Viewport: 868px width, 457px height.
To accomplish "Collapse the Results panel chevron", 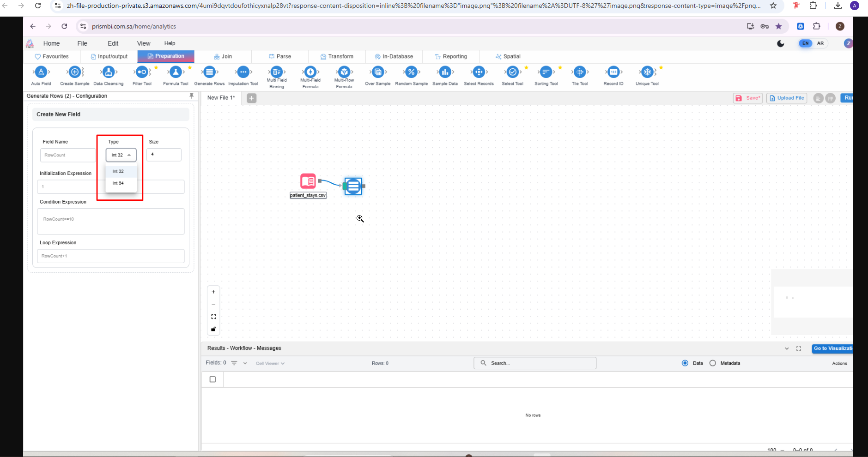I will (787, 349).
